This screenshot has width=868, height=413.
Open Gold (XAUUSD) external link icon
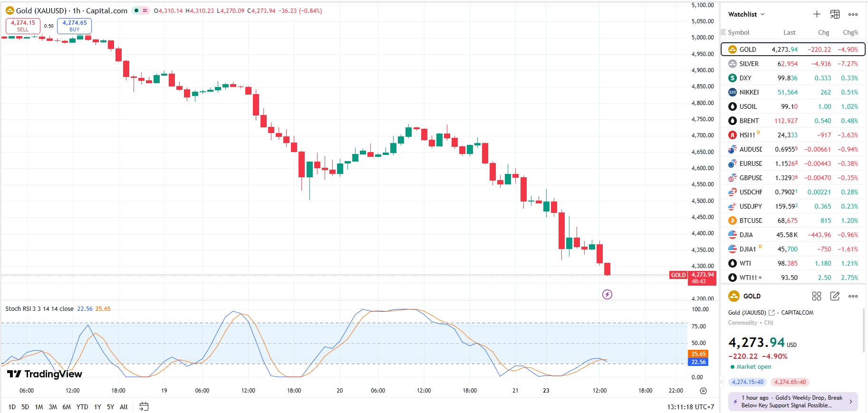772,313
